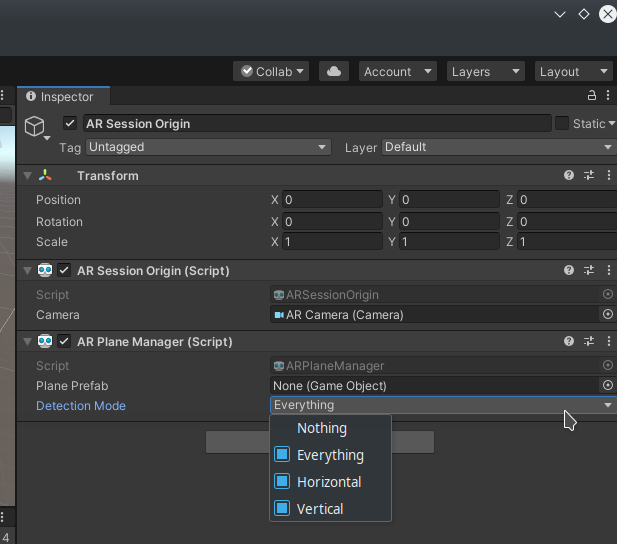
Task: Collapse the Transform component foldout
Action: [x=28, y=176]
